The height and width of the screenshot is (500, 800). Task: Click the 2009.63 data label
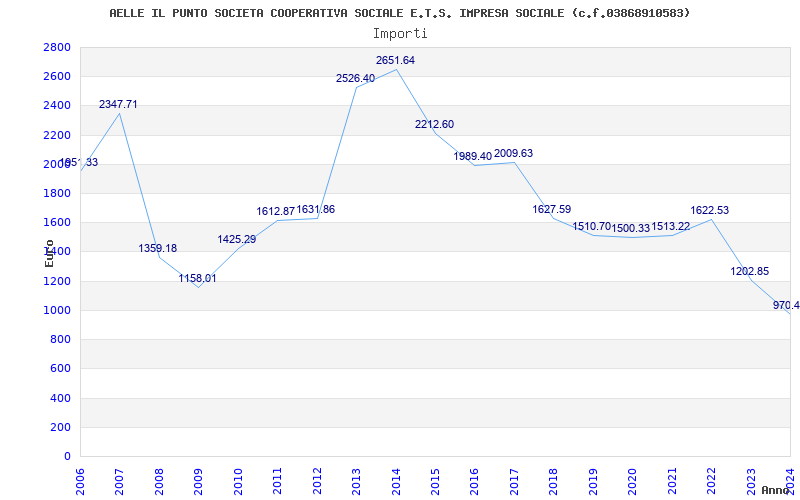pos(513,154)
